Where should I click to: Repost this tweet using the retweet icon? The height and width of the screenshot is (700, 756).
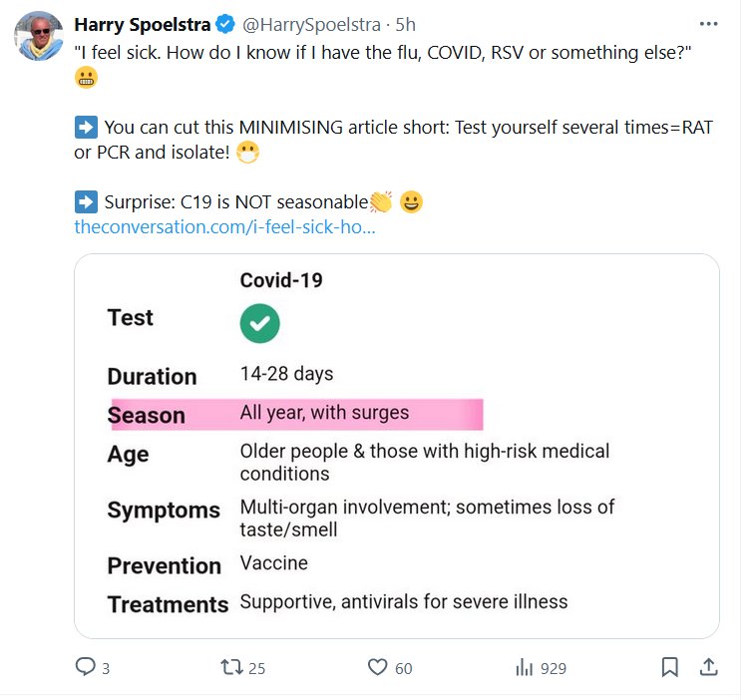pos(231,667)
